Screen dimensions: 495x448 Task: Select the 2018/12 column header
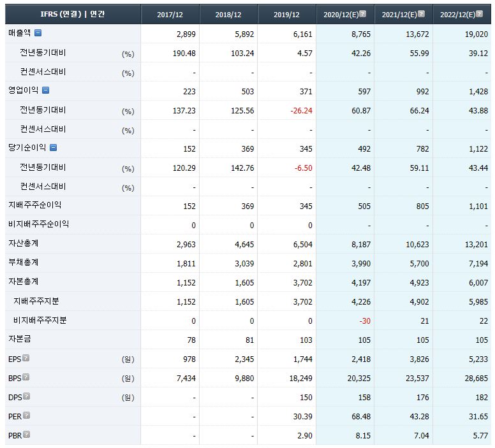tap(228, 15)
